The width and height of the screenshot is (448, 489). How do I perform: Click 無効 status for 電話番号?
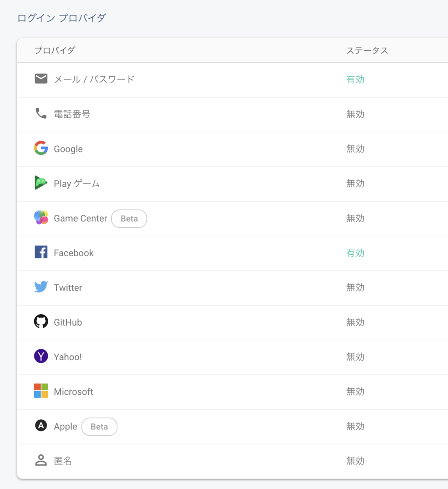tap(355, 114)
